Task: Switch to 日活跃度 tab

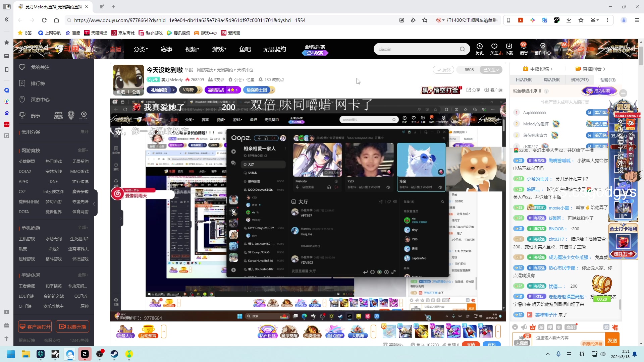Action: click(524, 80)
